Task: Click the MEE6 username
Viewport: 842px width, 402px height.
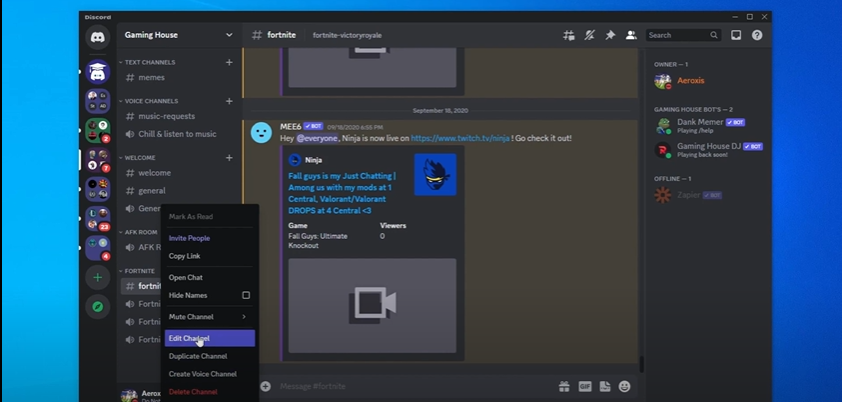Action: tap(291, 127)
